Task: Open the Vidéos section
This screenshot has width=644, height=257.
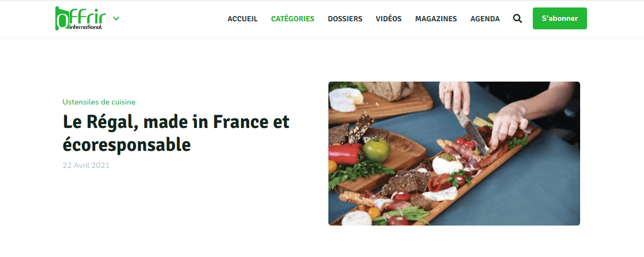Action: pos(389,19)
